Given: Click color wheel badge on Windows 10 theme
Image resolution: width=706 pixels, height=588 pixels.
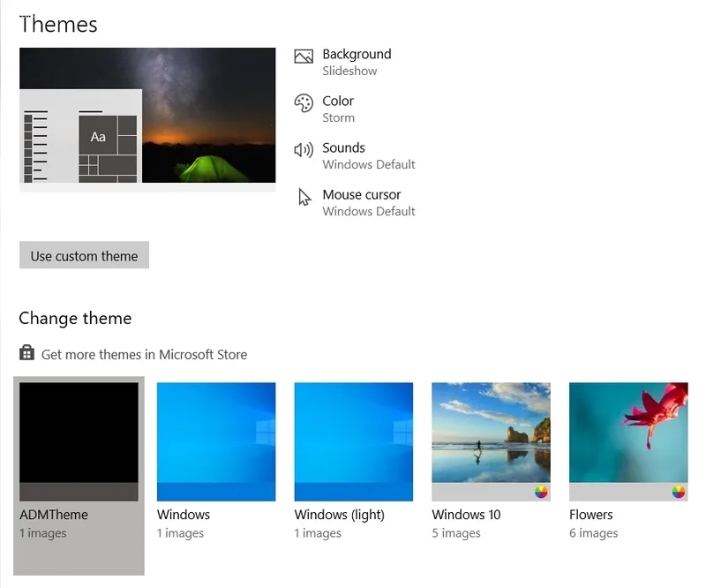Looking at the screenshot, I should click(x=541, y=492).
